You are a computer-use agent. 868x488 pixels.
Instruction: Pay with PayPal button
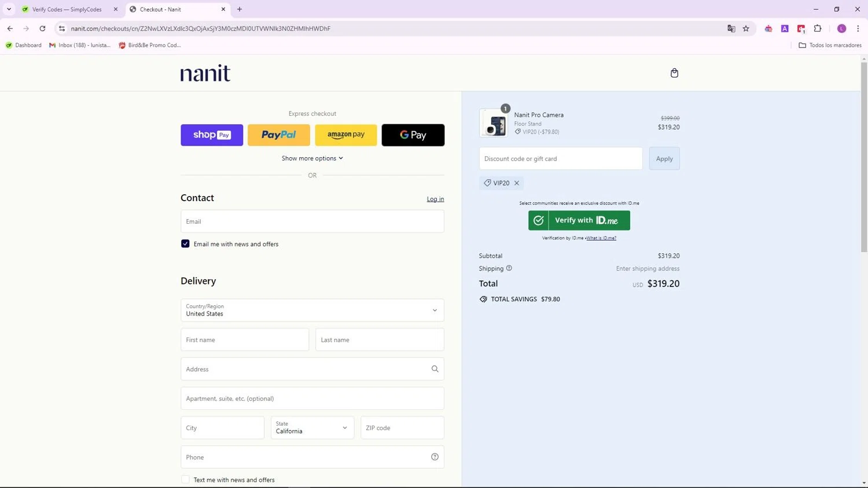279,135
